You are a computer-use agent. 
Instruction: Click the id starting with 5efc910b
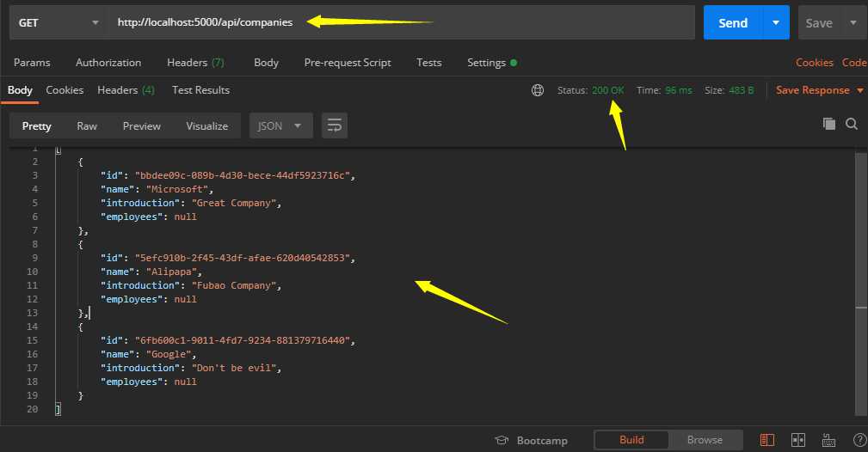243,258
